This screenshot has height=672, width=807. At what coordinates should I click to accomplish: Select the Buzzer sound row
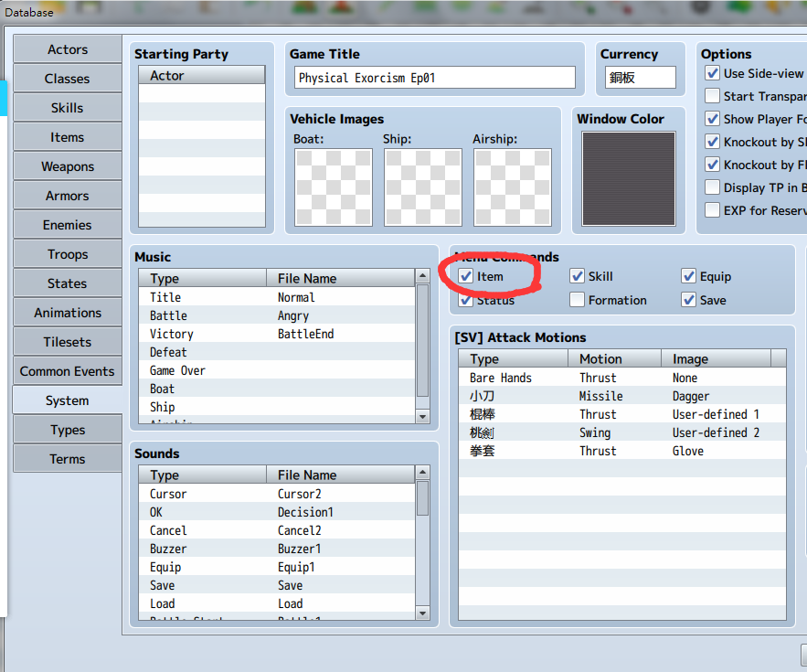point(277,549)
